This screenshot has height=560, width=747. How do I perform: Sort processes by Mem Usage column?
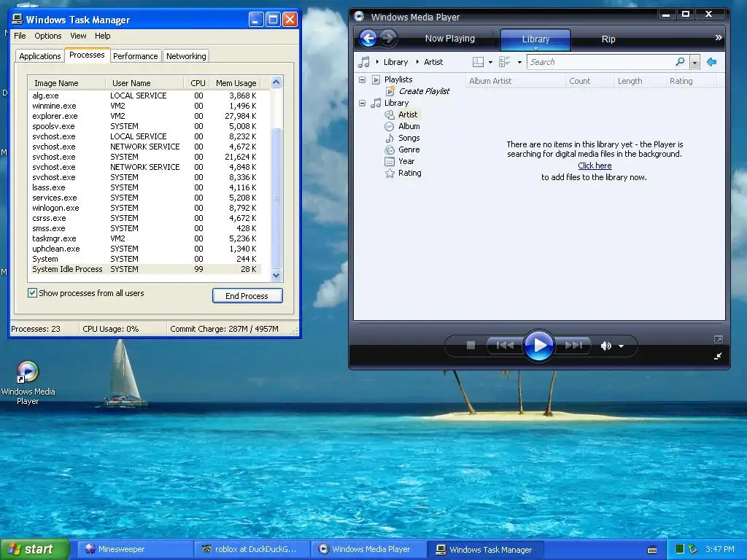click(236, 83)
